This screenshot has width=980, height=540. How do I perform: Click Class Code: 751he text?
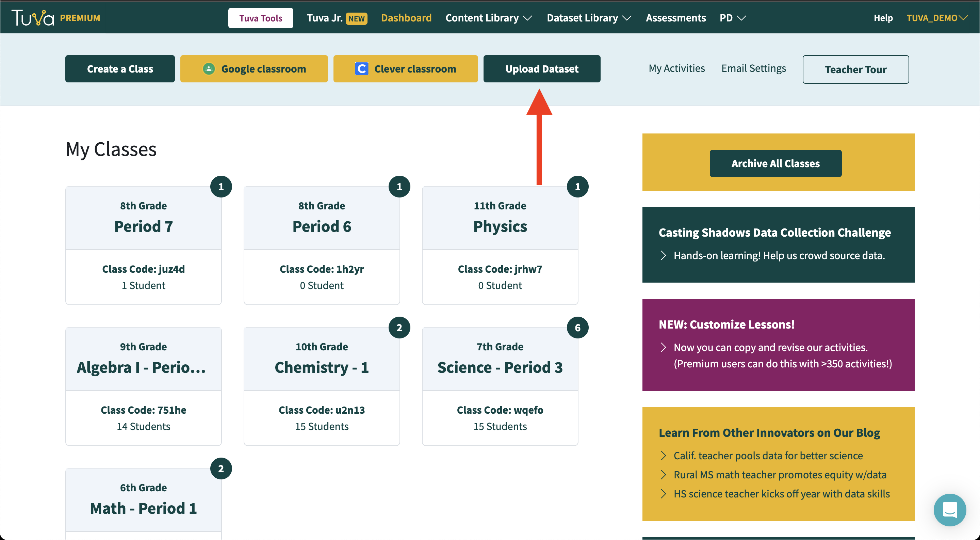pyautogui.click(x=143, y=410)
